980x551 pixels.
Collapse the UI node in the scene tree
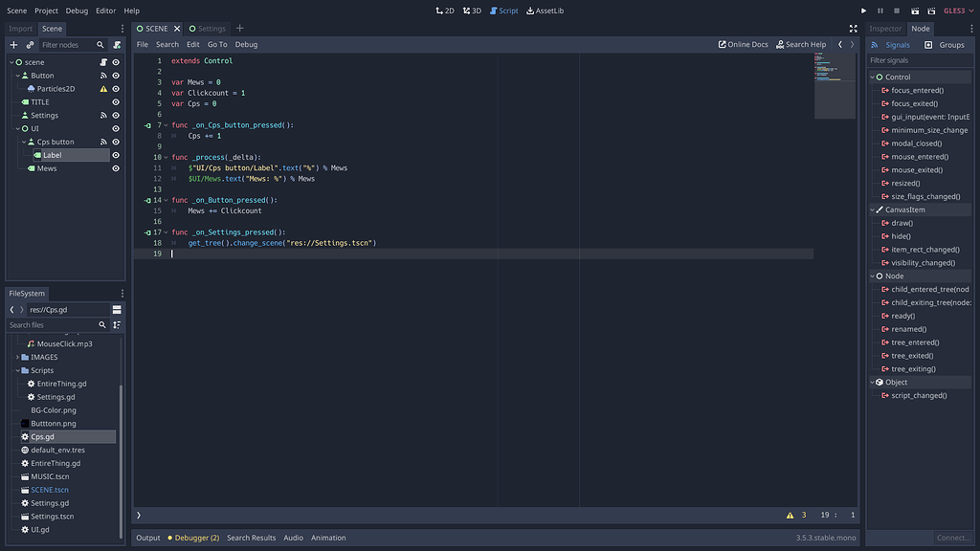[x=18, y=127]
